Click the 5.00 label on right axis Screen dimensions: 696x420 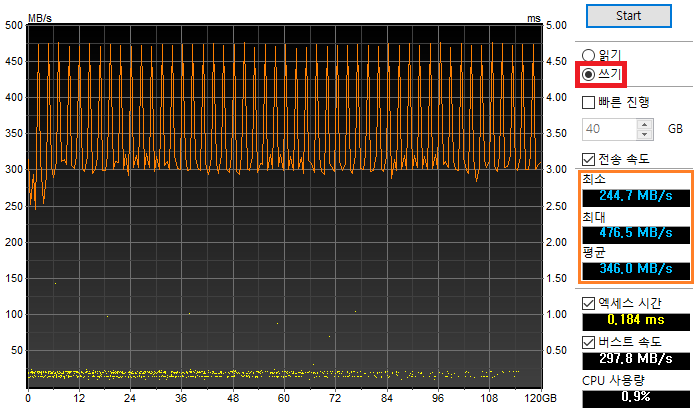(556, 25)
